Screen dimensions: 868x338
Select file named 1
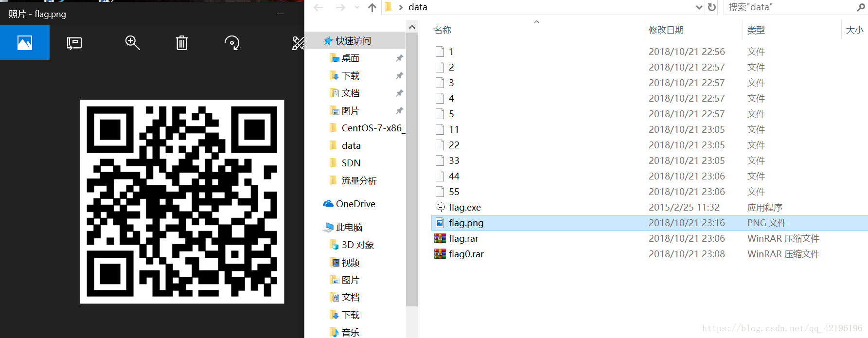(x=451, y=52)
